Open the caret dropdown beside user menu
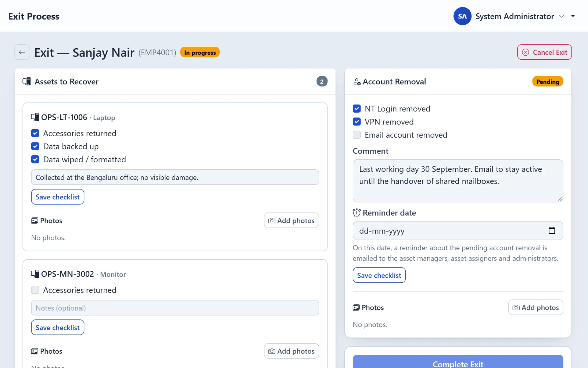This screenshot has width=588, height=368. pyautogui.click(x=573, y=16)
